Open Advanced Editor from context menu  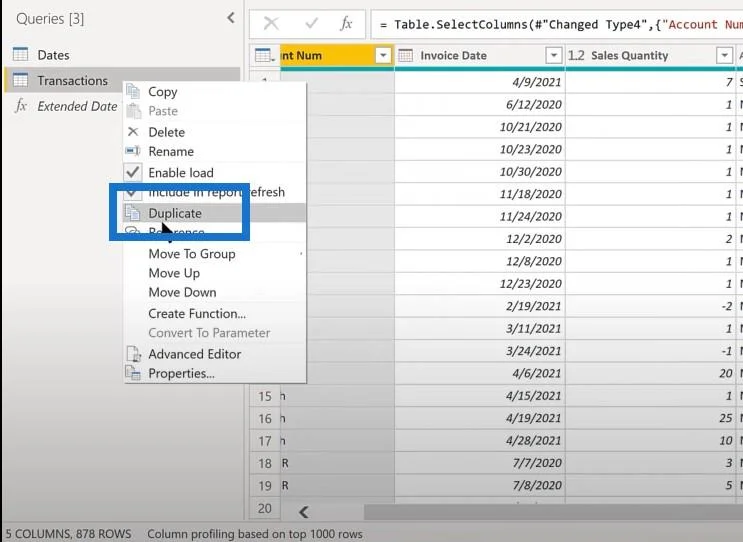pos(214,354)
